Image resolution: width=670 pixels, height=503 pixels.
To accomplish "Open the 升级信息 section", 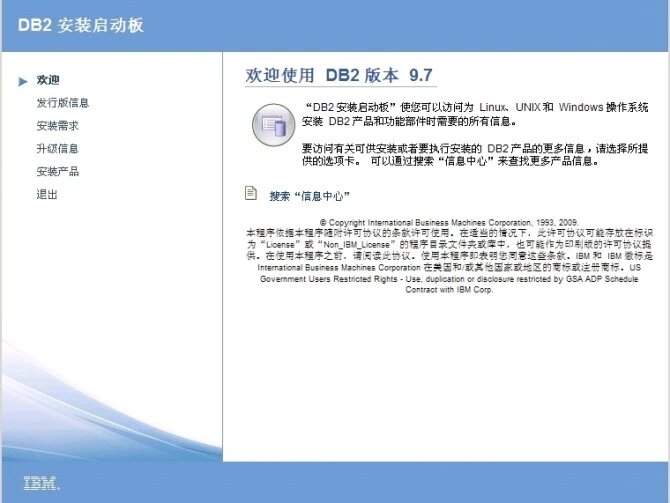I will point(57,149).
